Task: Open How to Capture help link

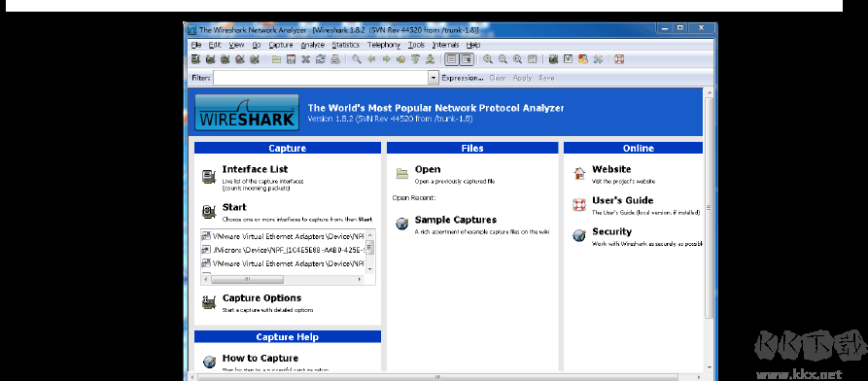Action: point(260,359)
